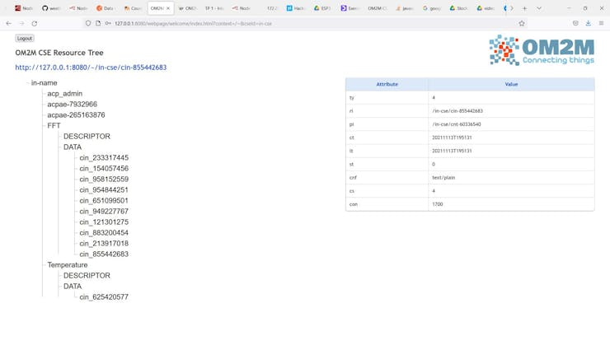The width and height of the screenshot is (610, 364).
Task: Click the OM2M CSE Resource Tree heading
Action: [59, 53]
